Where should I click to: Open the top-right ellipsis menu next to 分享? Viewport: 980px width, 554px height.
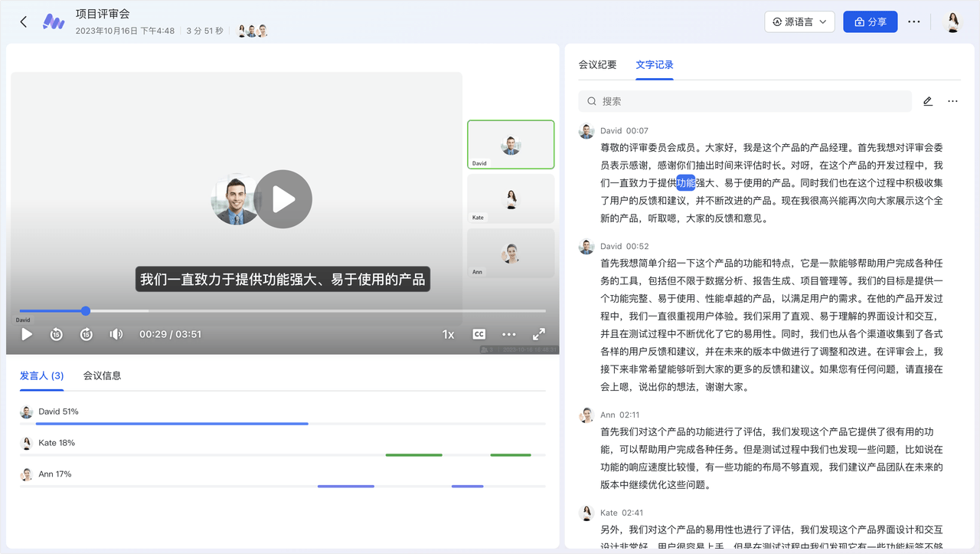(x=913, y=21)
